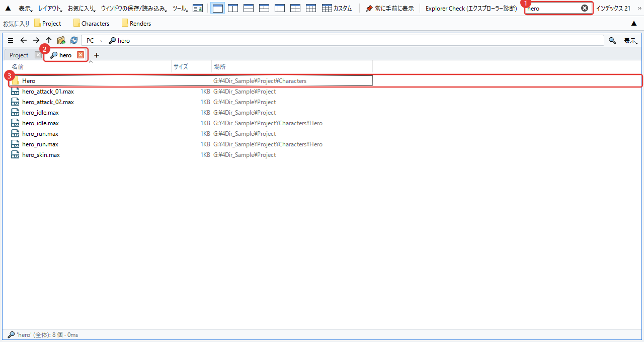Select the single-pane layout icon
Image resolution: width=644 pixels, height=342 pixels.
pos(218,8)
